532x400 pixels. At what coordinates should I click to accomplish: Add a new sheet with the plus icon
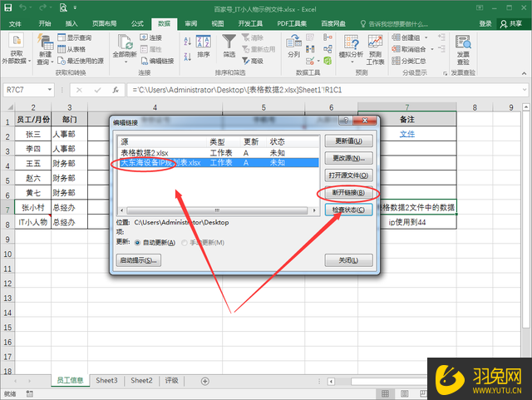point(205,381)
